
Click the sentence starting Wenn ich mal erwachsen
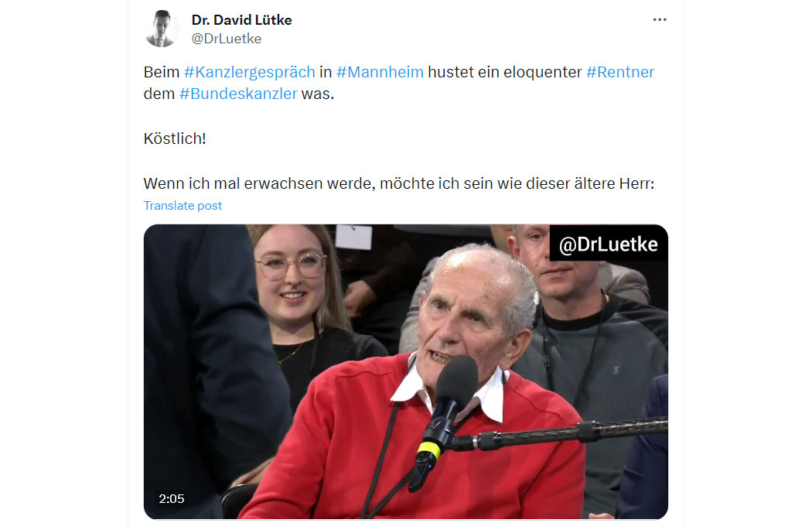pos(399,184)
